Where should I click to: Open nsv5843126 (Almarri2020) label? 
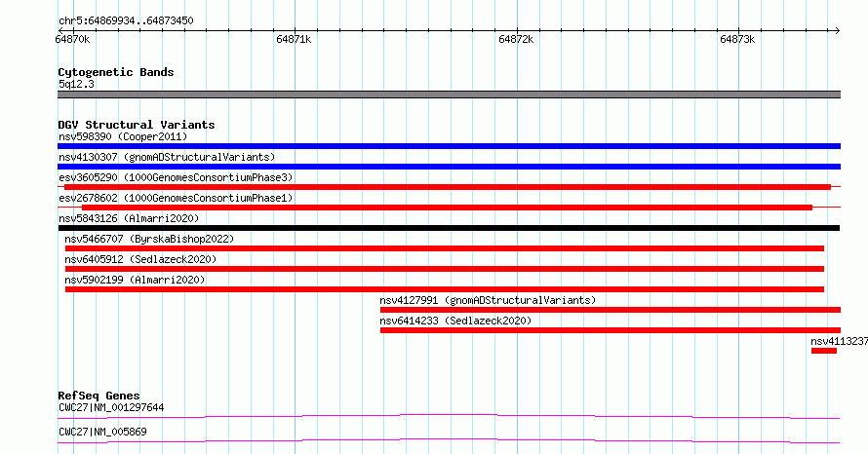(129, 218)
